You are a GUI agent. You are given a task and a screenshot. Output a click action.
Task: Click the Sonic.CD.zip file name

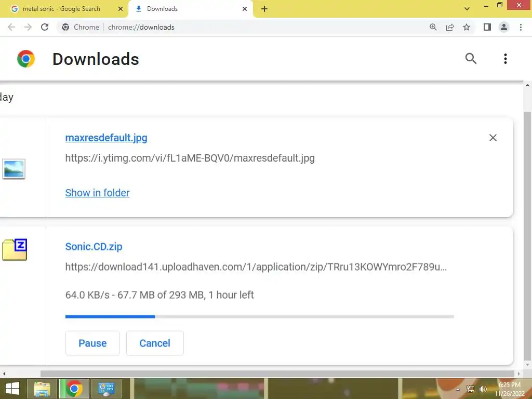94,246
